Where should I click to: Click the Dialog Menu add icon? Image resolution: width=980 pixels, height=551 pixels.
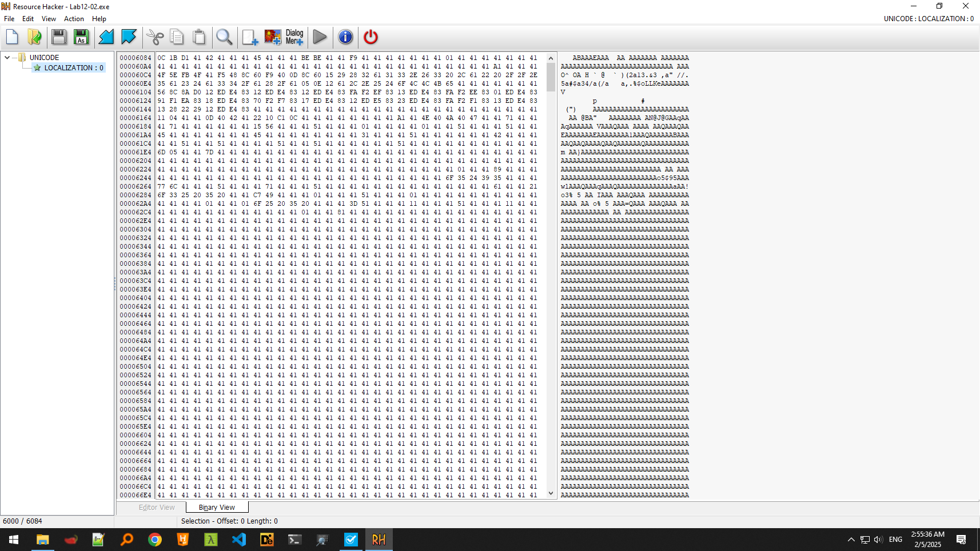pos(294,37)
